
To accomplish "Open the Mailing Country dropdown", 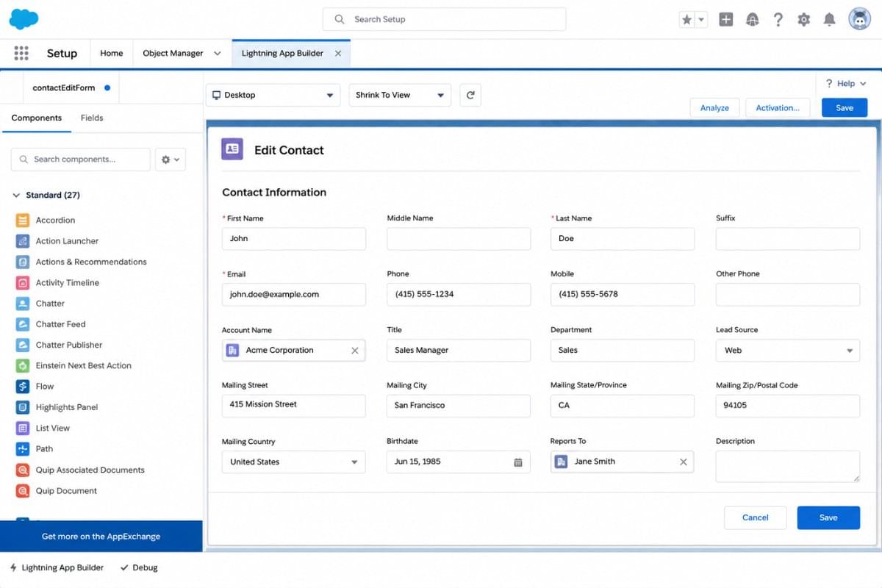I will [293, 462].
